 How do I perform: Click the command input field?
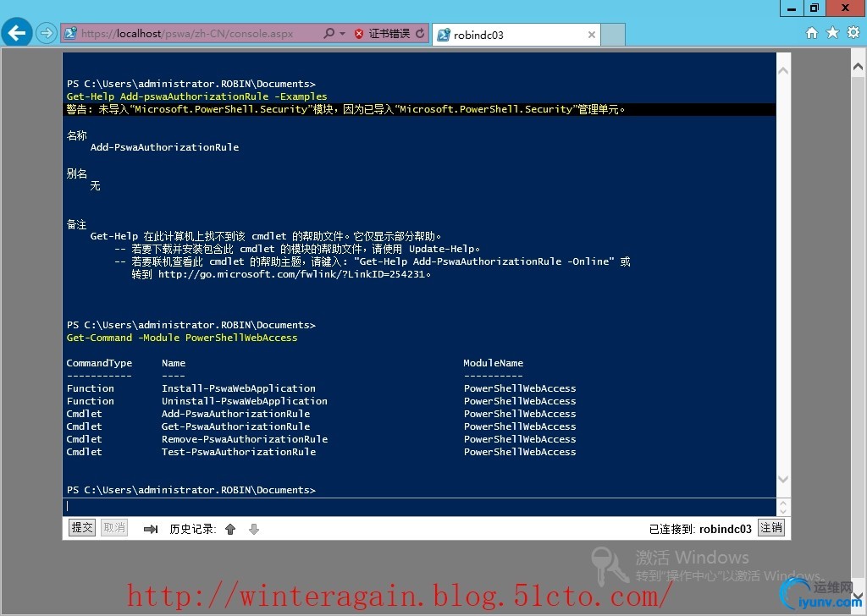click(x=420, y=506)
